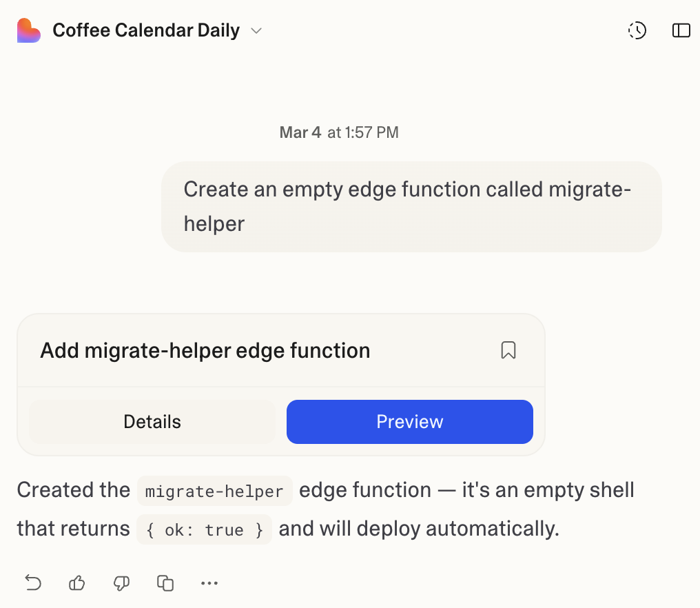Open version history clock icon
Viewport: 700px width, 608px height.
click(637, 30)
